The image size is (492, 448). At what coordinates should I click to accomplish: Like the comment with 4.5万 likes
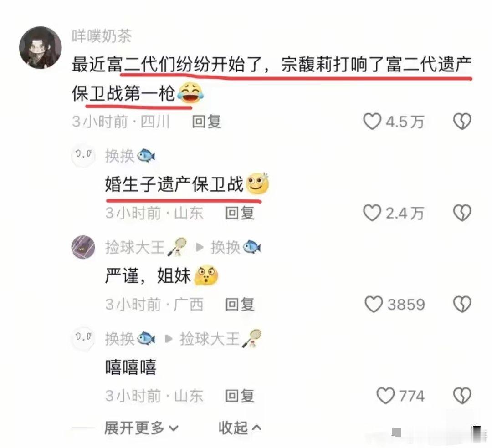[x=372, y=122]
